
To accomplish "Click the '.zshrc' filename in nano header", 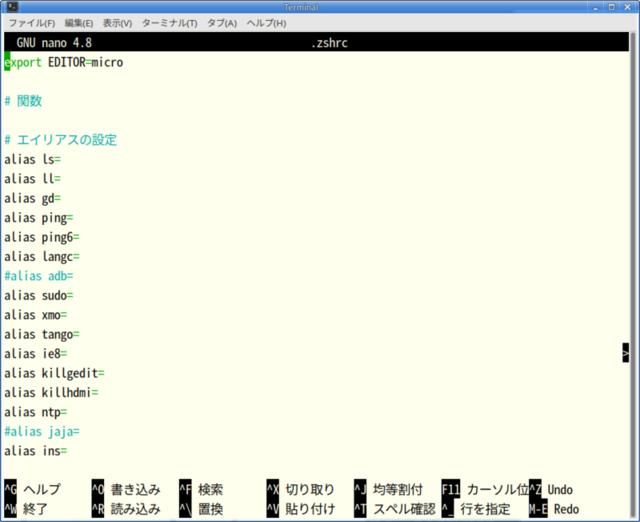I will 329,42.
